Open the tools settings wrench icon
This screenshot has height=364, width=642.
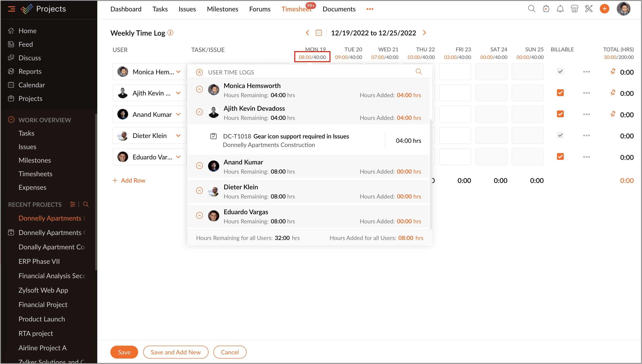coord(589,9)
